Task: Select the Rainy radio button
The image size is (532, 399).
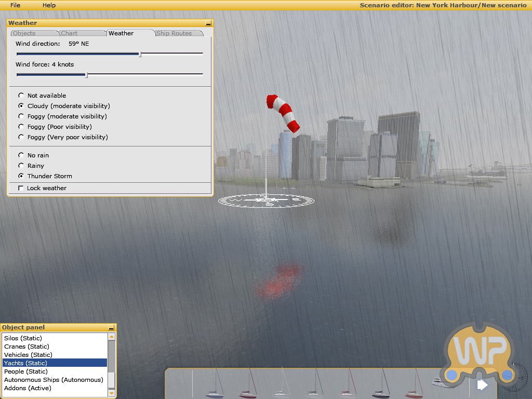Action: point(21,166)
